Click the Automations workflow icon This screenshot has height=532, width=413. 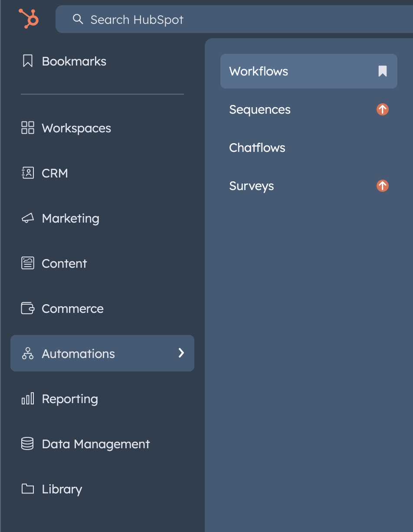pos(28,354)
